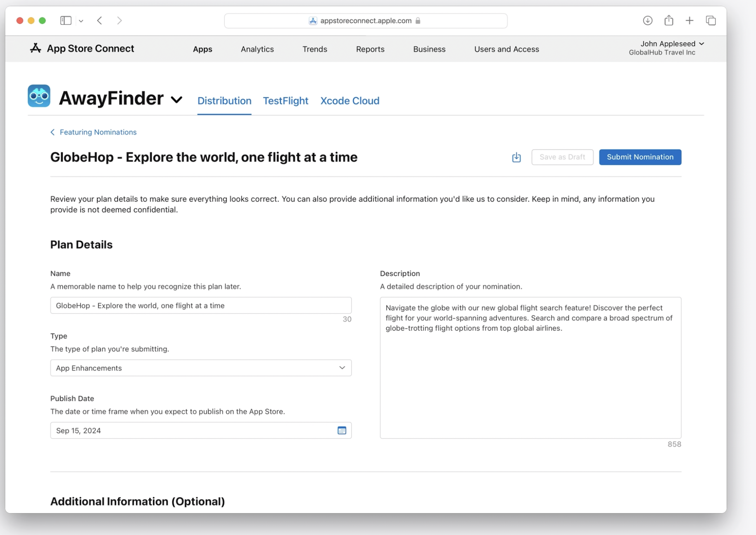Screen dimensions: 756x535
Task: Switch to the TestFlight tab
Action: [285, 101]
